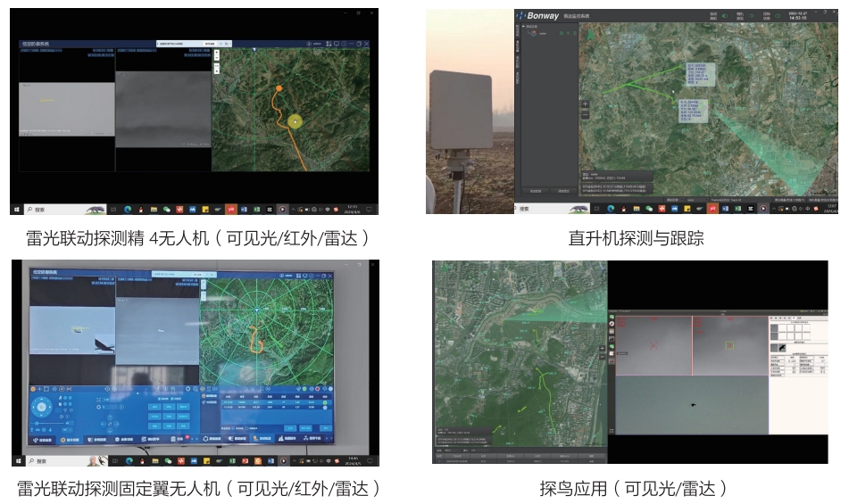Click the Windows Start button in top-left screenshot
Image resolution: width=849 pixels, height=504 pixels.
click(16, 209)
